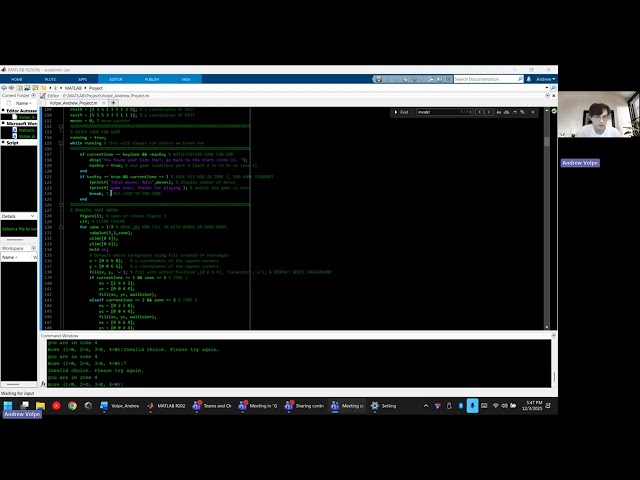Open the PLOTS ribbon tab
This screenshot has width=640, height=480.
(50, 79)
